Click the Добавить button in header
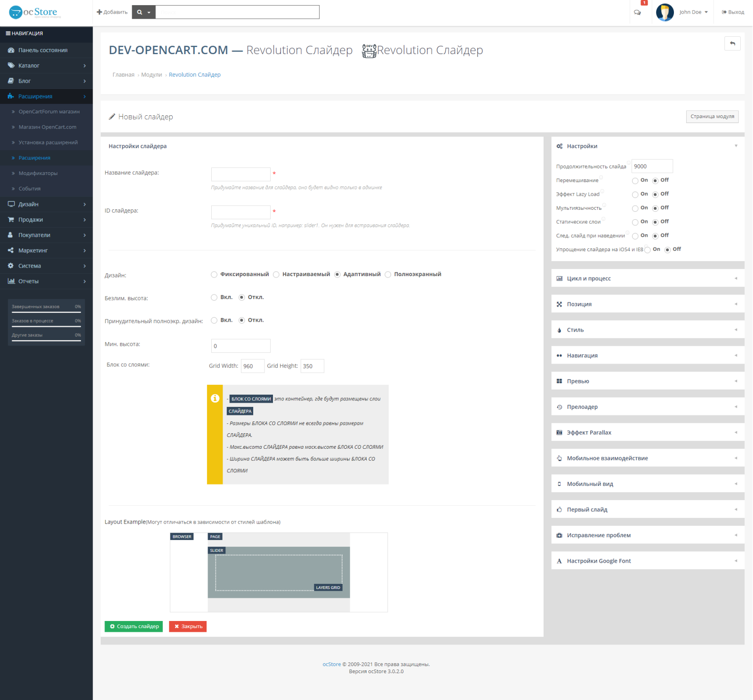Screen dimensions: 753x700 point(112,12)
